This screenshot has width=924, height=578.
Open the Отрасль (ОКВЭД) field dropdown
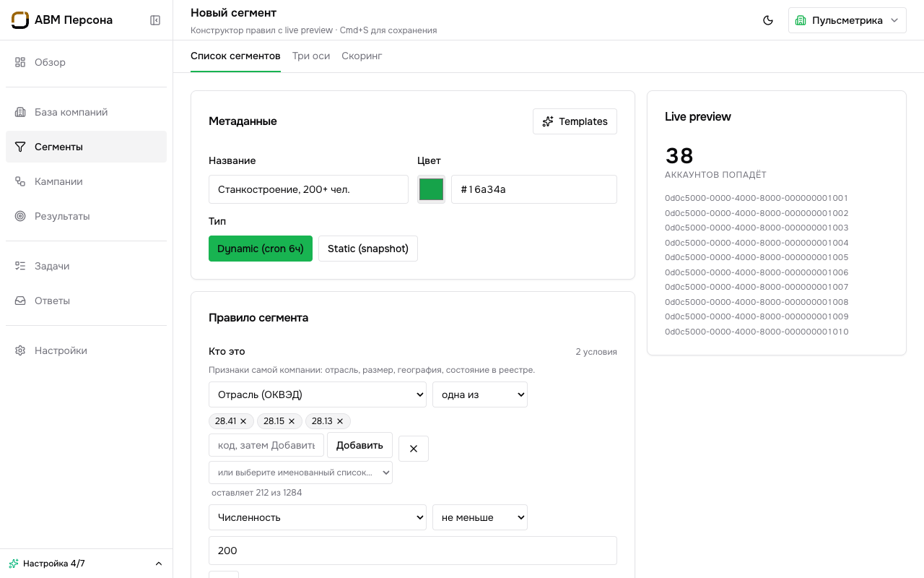pos(318,394)
